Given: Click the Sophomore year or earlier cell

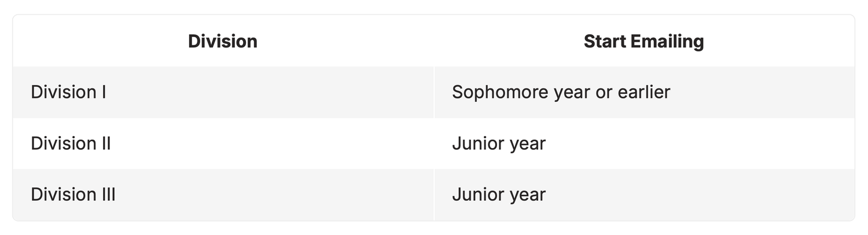Looking at the screenshot, I should [644, 93].
